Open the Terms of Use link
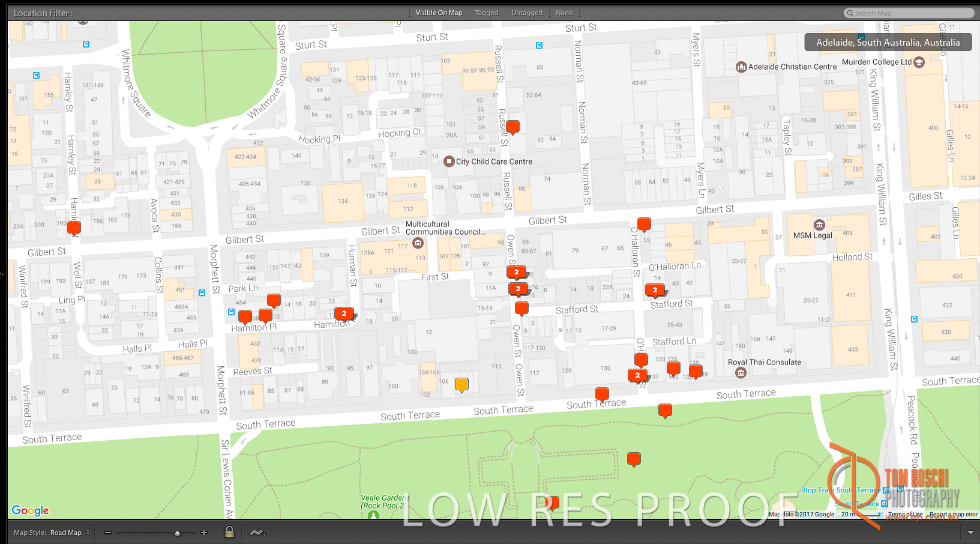The height and width of the screenshot is (544, 980). 905,515
